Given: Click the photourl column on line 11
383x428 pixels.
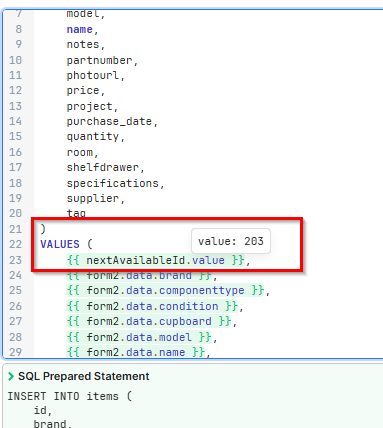Looking at the screenshot, I should [x=93, y=75].
